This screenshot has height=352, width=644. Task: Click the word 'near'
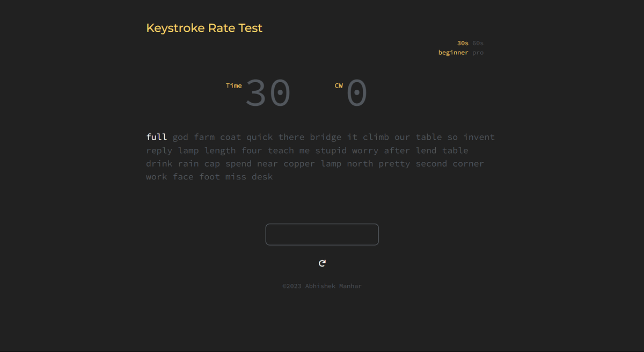pyautogui.click(x=268, y=163)
